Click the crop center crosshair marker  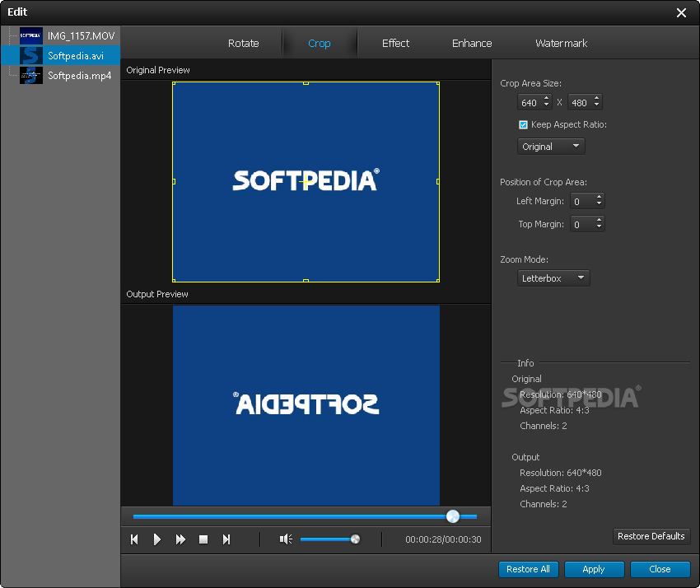pyautogui.click(x=306, y=182)
